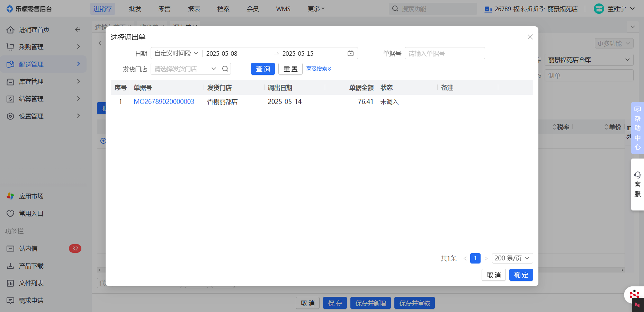Open the 更多功能 dropdown
Viewport: 644px width, 312px height.
click(x=614, y=43)
